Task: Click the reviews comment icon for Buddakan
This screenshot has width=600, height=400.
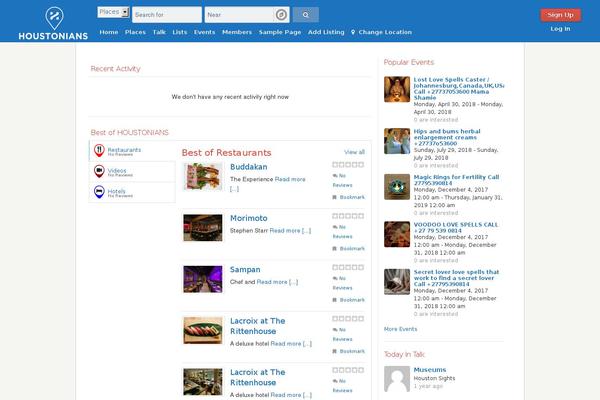Action: click(335, 176)
